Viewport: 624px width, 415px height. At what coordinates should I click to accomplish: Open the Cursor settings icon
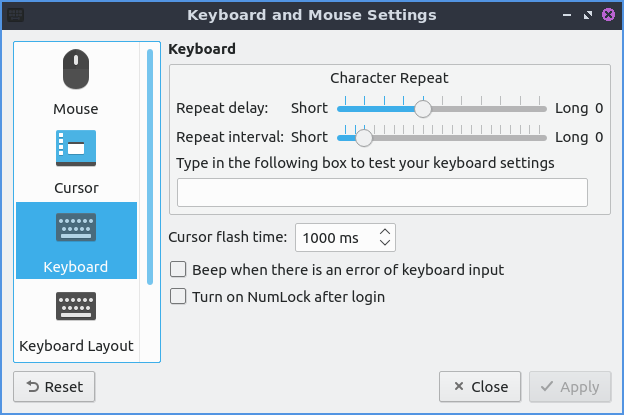pos(76,149)
